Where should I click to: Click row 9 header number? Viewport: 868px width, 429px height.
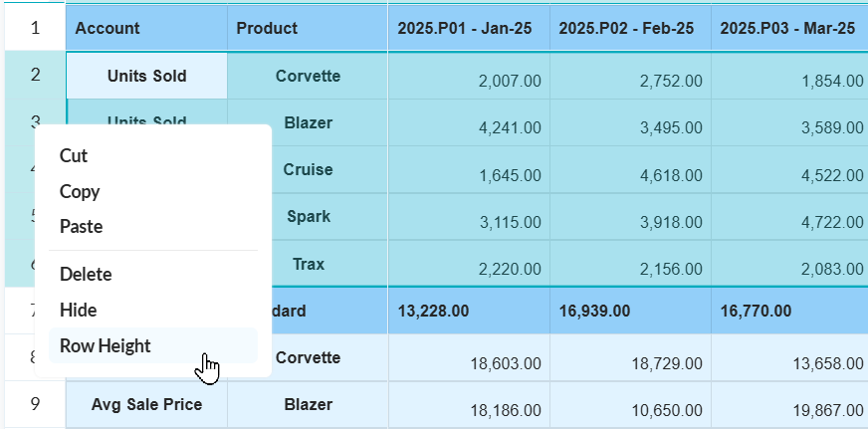[35, 404]
